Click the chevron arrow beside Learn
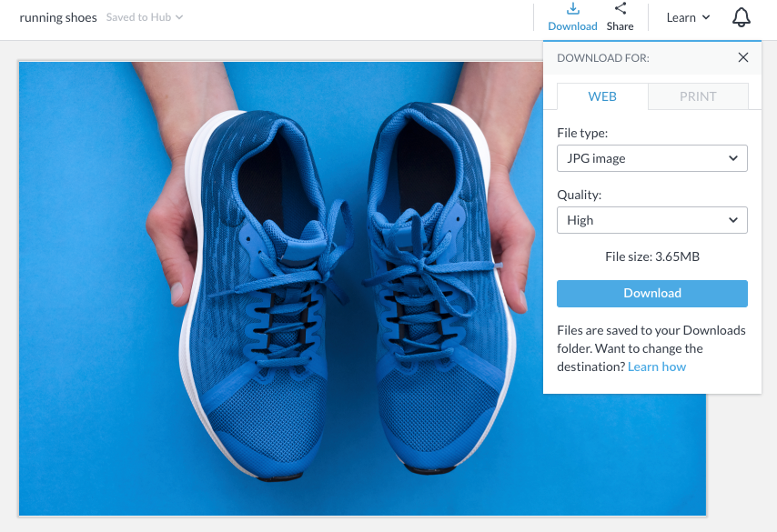 [706, 17]
